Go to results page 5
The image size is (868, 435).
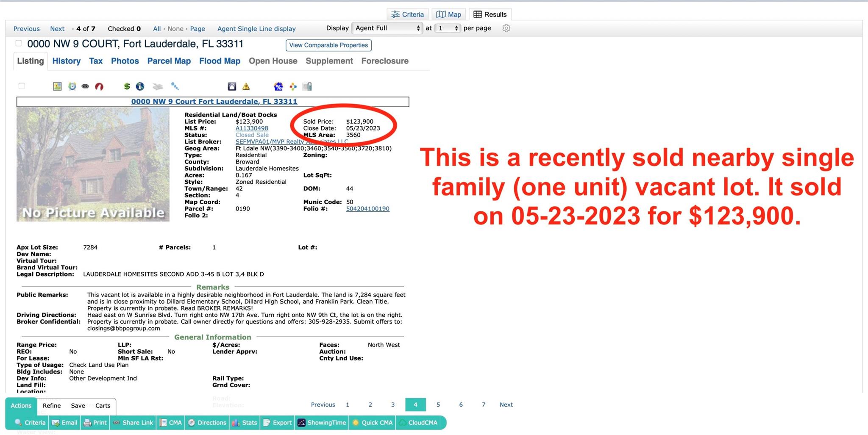point(438,405)
